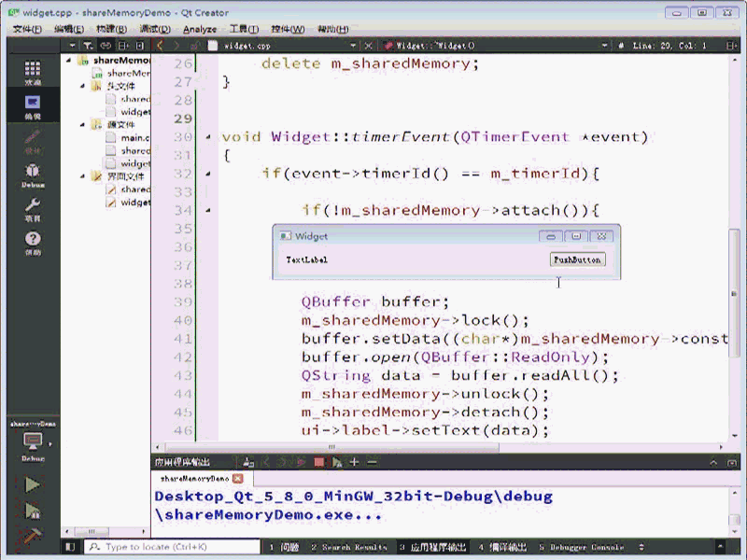
Task: Open the Debug (调试) menu
Action: point(155,29)
